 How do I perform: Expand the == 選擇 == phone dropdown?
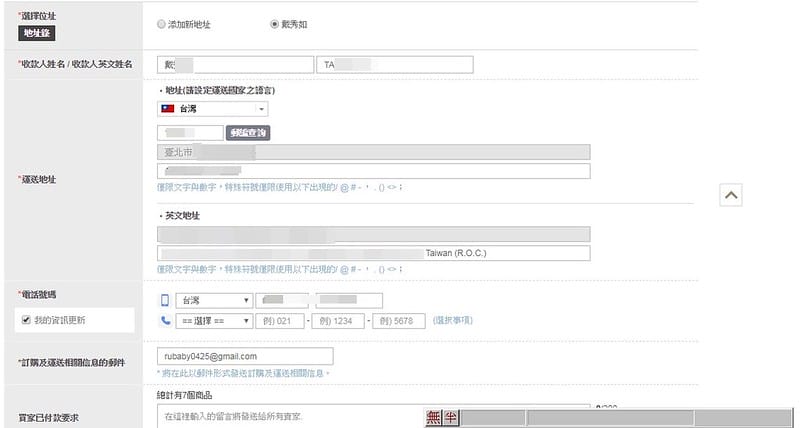pyautogui.click(x=214, y=320)
